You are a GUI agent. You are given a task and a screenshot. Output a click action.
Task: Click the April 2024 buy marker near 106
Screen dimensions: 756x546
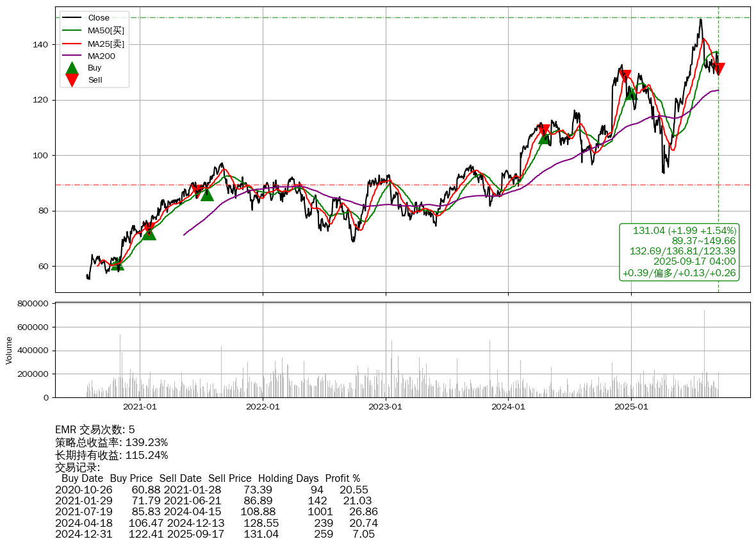click(x=544, y=136)
